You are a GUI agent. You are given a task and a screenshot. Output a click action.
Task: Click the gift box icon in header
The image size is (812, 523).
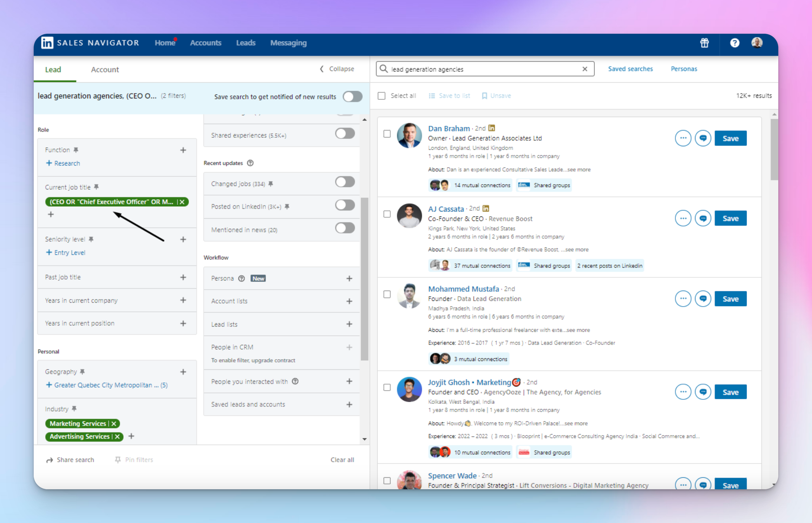point(704,43)
